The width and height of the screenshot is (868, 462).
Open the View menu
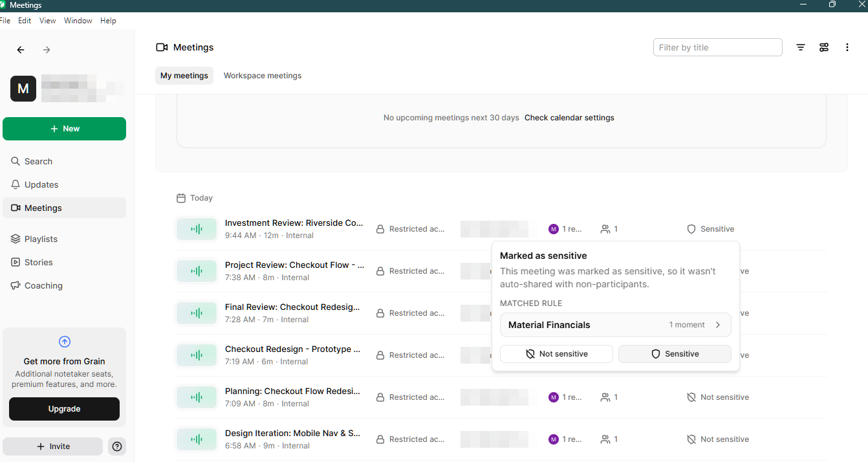tap(48, 21)
